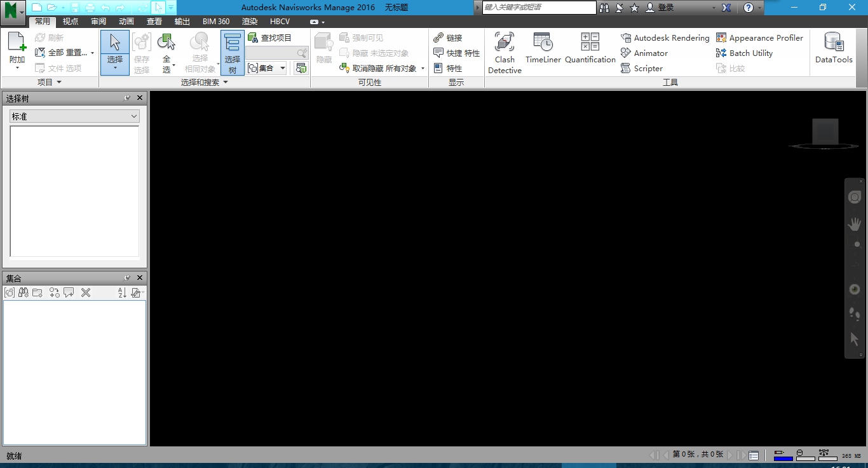Open Autodesk Rendering panel

(x=665, y=38)
